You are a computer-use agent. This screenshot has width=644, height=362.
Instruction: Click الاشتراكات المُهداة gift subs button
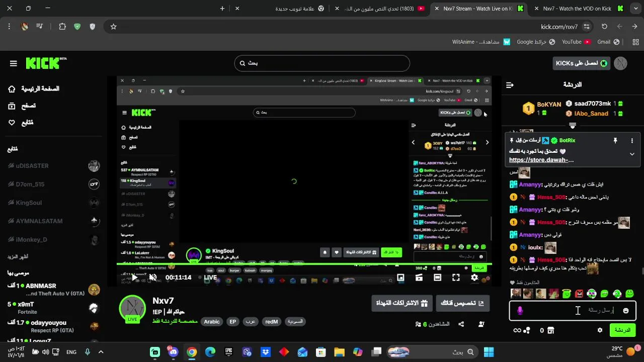pos(402,303)
